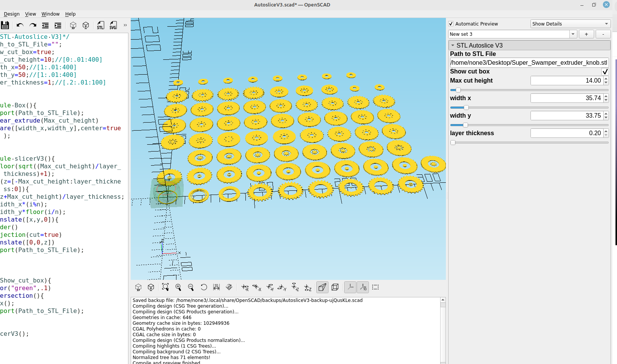Viewport: 617px width, 364px height.
Task: Select the top view (+Z) icon
Action: [295, 287]
